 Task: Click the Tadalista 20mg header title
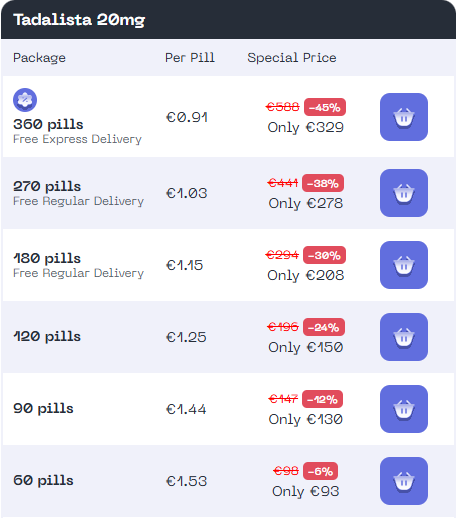(79, 20)
